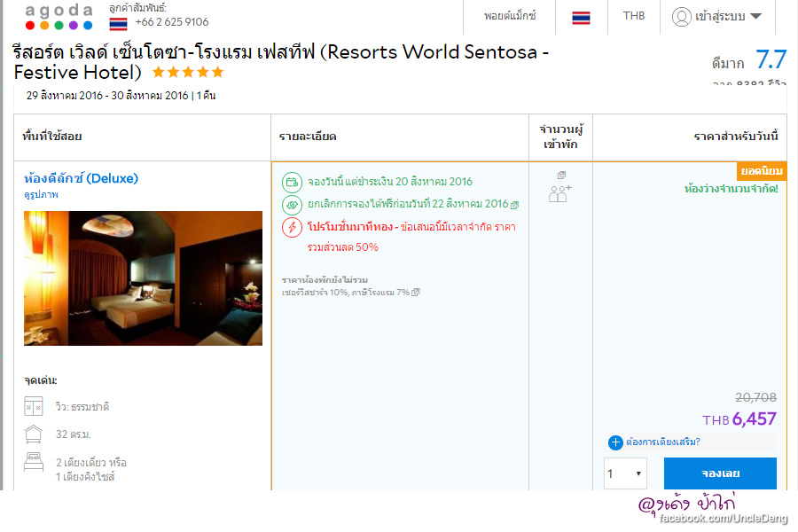This screenshot has width=798, height=532.
Task: Click the ดูรูปภาพ view photos link
Action: click(x=41, y=195)
